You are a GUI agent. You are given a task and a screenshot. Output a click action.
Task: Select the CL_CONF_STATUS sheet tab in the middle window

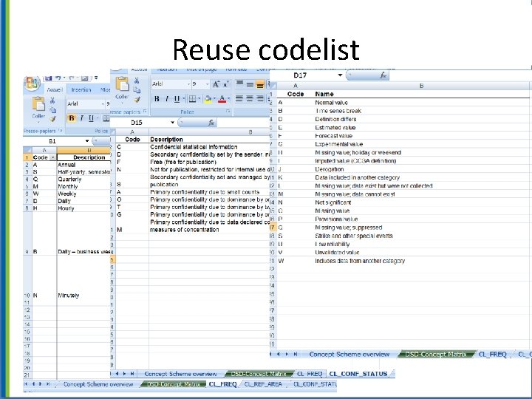[x=358, y=374]
